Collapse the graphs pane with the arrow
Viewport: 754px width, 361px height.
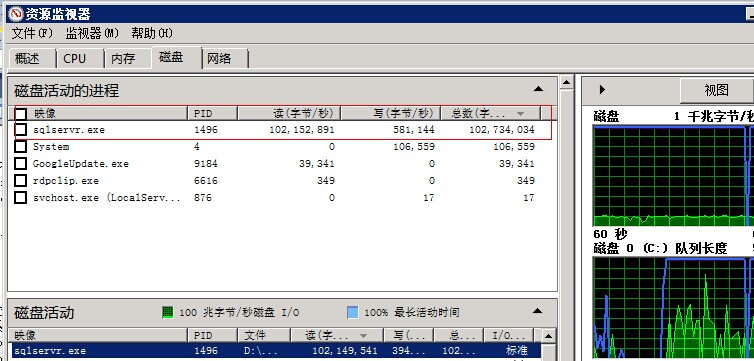tap(602, 89)
